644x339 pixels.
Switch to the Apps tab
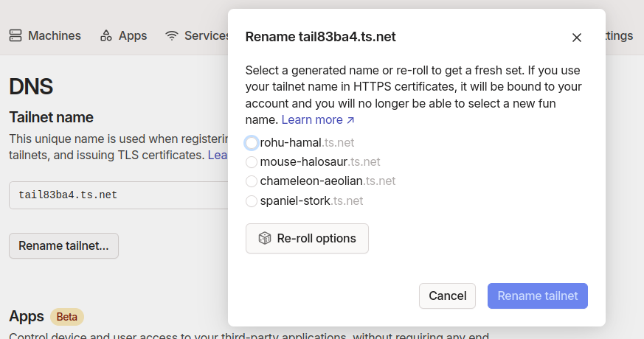coord(124,35)
